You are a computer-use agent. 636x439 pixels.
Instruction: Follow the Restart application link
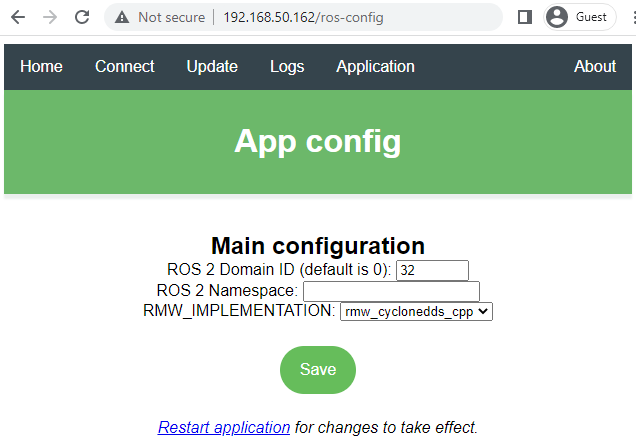(224, 427)
